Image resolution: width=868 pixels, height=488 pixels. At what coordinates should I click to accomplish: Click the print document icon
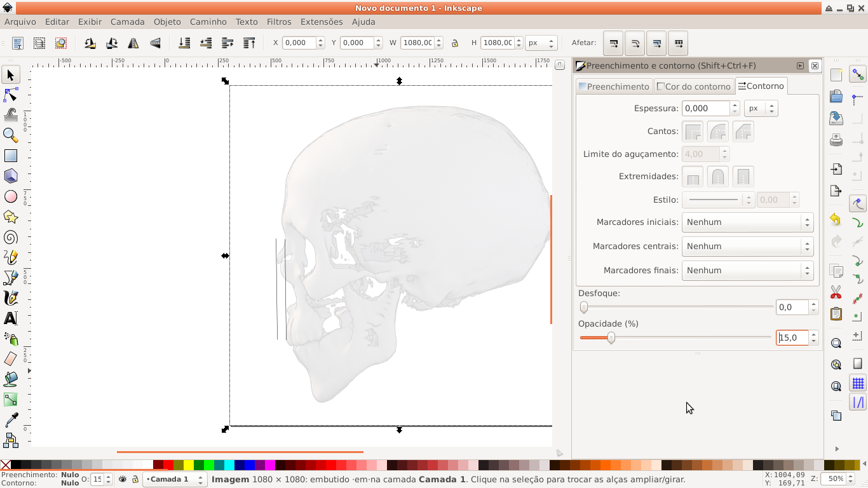click(836, 140)
